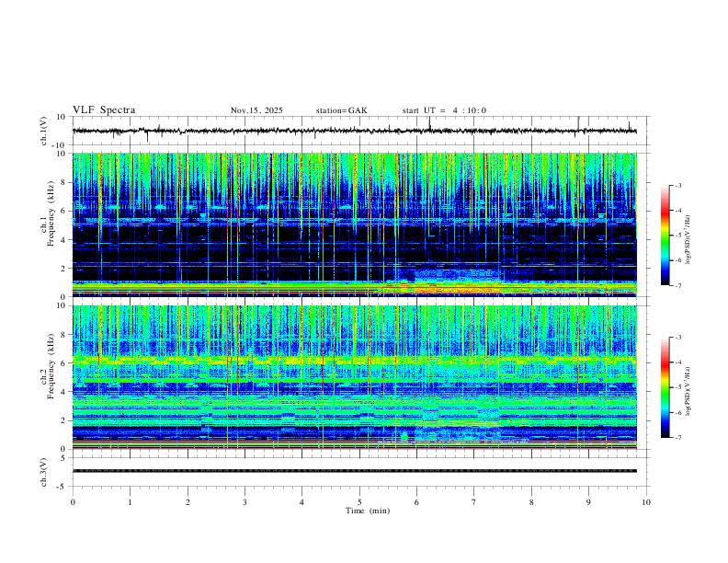The width and height of the screenshot is (728, 563).
Task: Click the "-3" tick on ch.2 color bar
Action: coord(677,338)
